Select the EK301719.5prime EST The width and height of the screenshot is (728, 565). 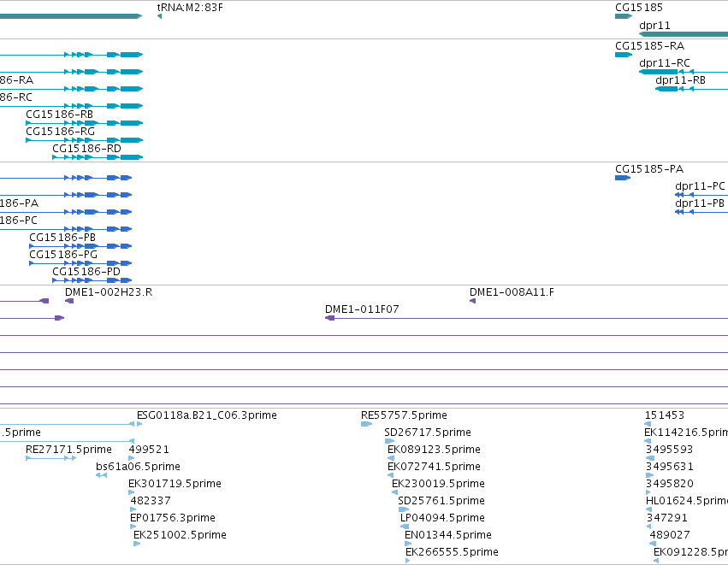(x=175, y=483)
